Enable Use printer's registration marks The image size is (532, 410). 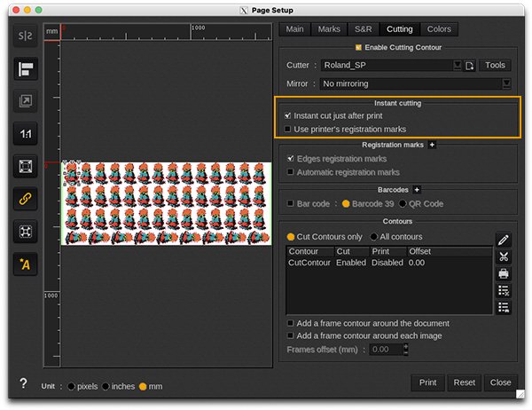pyautogui.click(x=287, y=129)
